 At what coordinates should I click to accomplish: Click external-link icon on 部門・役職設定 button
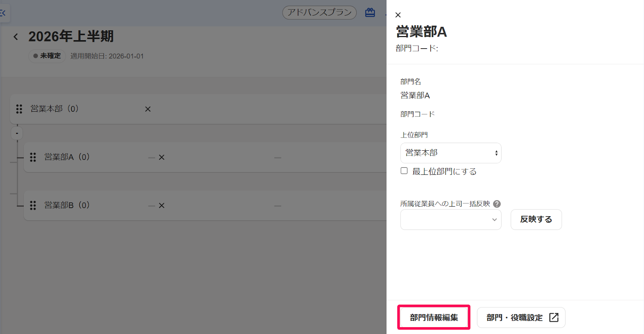click(554, 318)
